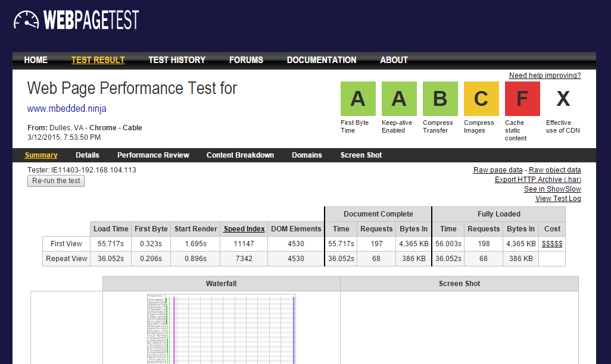Open the First View waterfall thumbnail
Image resolution: width=611 pixels, height=364 pixels.
pos(221,328)
